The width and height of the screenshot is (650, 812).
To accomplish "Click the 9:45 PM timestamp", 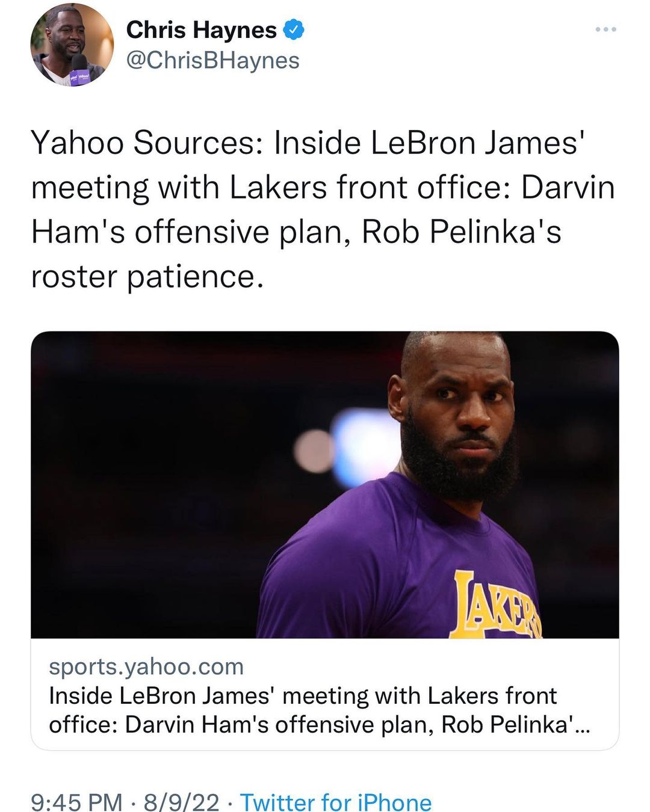I will point(76,802).
